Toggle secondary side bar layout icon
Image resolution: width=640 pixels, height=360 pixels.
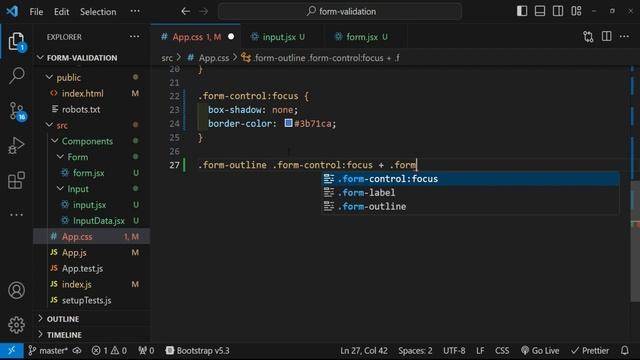(x=558, y=11)
